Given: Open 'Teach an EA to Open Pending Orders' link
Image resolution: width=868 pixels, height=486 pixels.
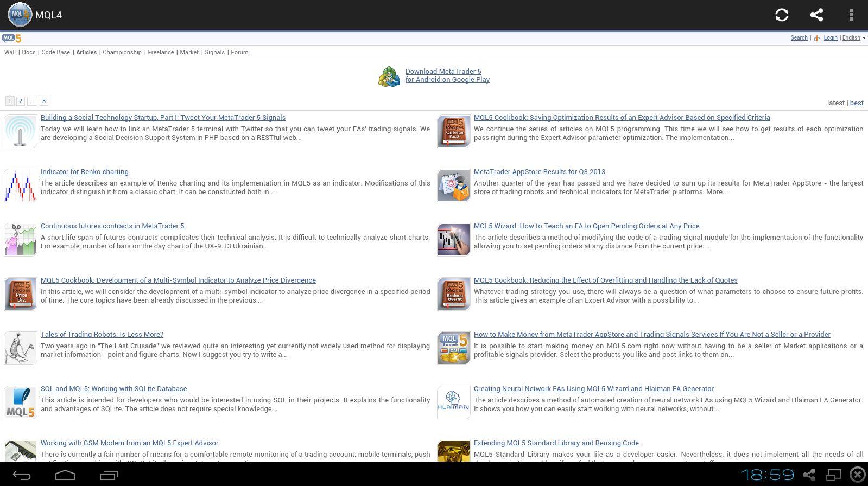Looking at the screenshot, I should click(587, 226).
